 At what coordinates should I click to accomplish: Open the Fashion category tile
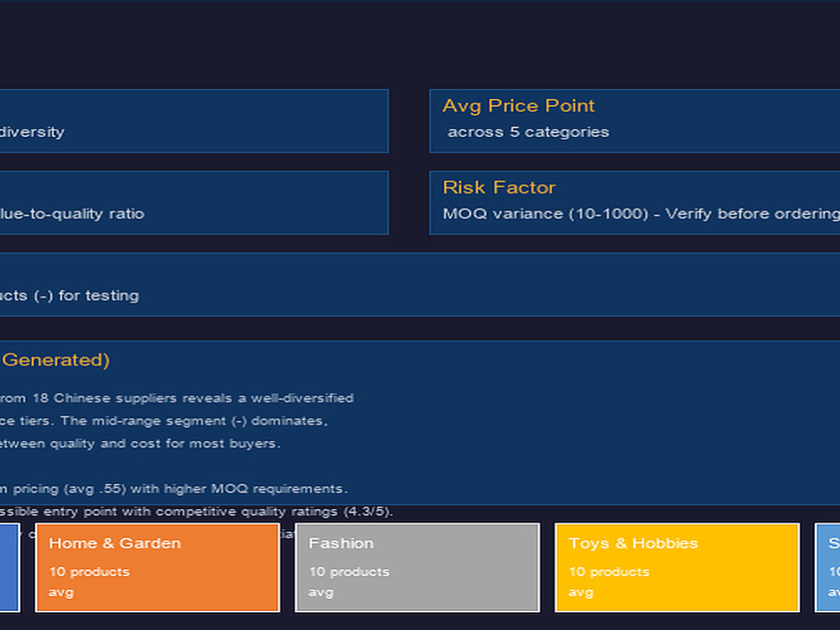[x=417, y=568]
